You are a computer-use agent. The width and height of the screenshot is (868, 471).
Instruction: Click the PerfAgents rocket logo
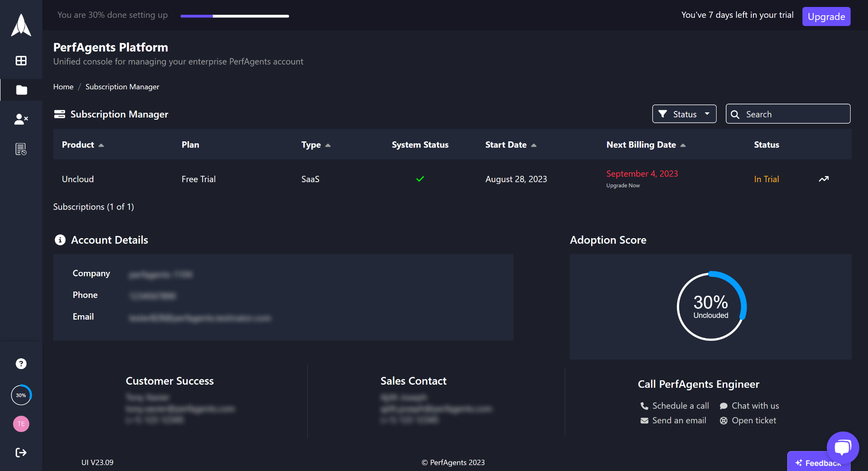tap(21, 25)
